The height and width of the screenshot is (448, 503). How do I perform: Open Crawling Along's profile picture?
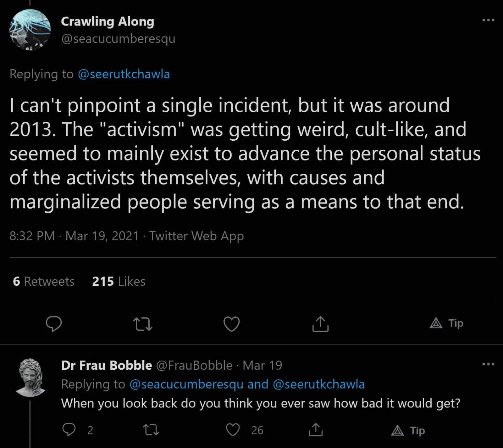30,30
